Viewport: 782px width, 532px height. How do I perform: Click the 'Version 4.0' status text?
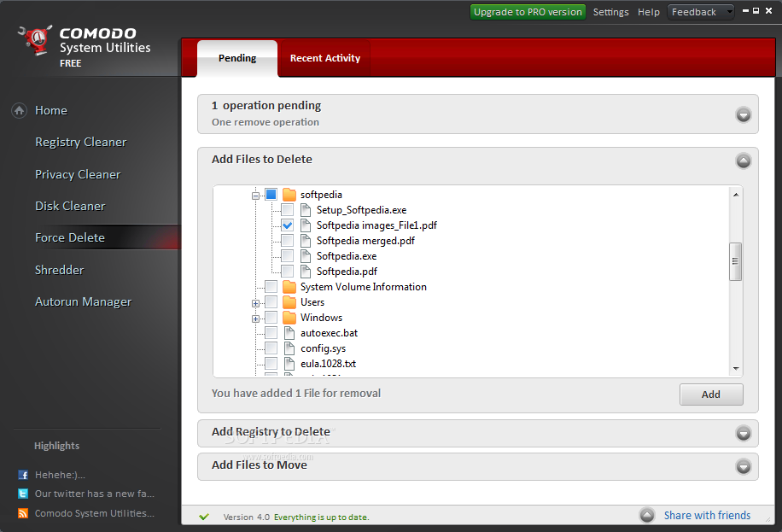[247, 517]
